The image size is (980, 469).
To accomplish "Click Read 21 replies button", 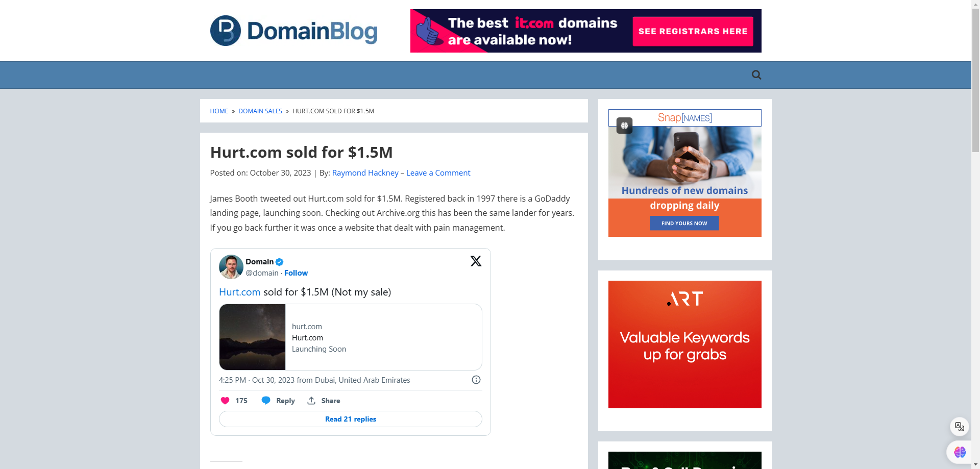I will tap(351, 419).
